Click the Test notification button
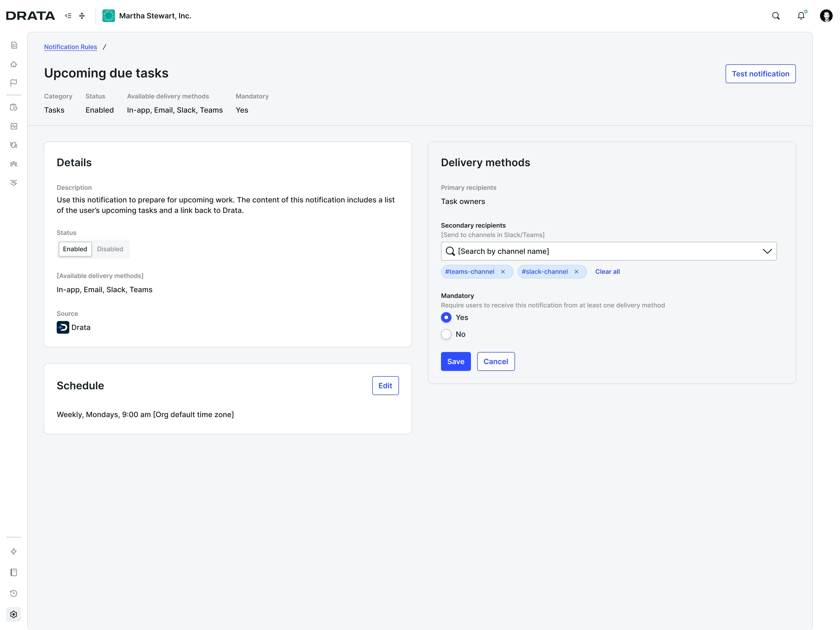Screen dimensions: 840x630 (760, 74)
